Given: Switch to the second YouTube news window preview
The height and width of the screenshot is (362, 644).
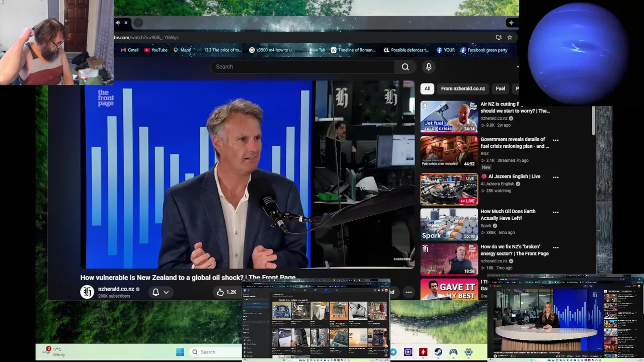Looking at the screenshot, I should pyautogui.click(x=566, y=317).
